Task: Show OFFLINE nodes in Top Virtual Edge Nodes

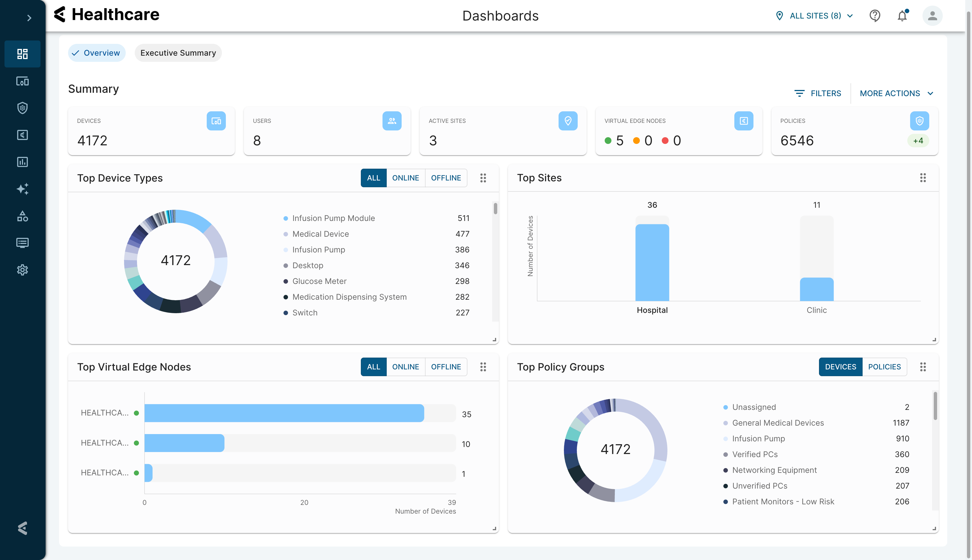Action: click(445, 367)
